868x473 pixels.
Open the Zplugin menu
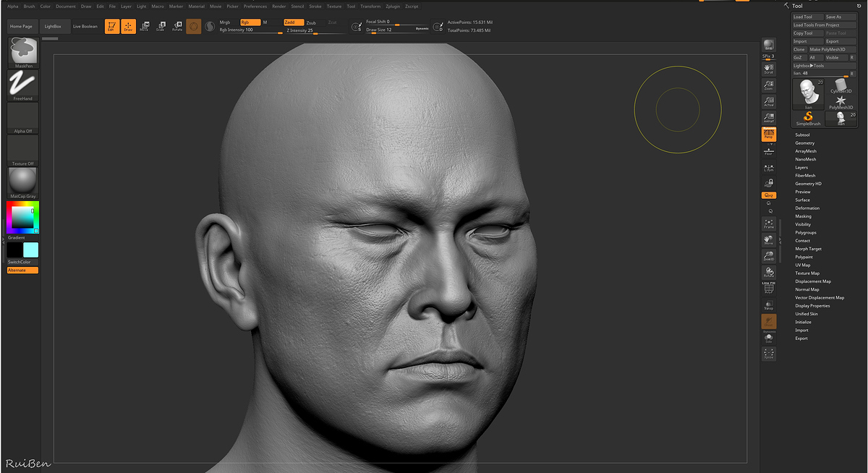pos(393,7)
